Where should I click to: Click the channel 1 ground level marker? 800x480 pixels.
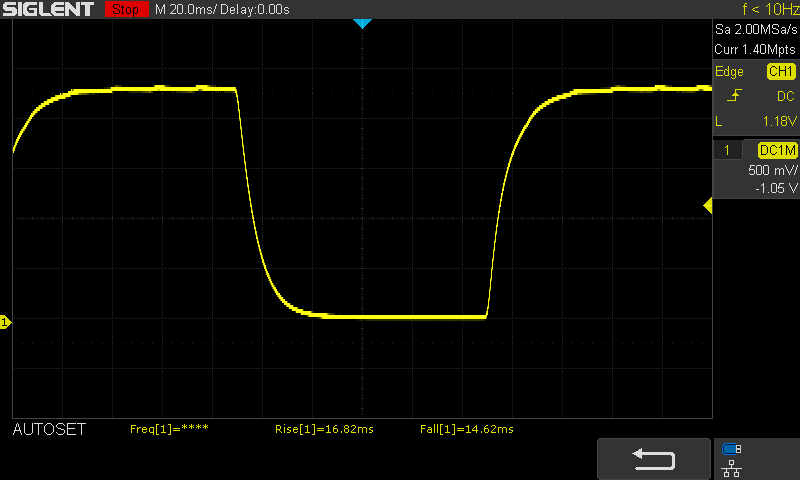click(x=5, y=322)
